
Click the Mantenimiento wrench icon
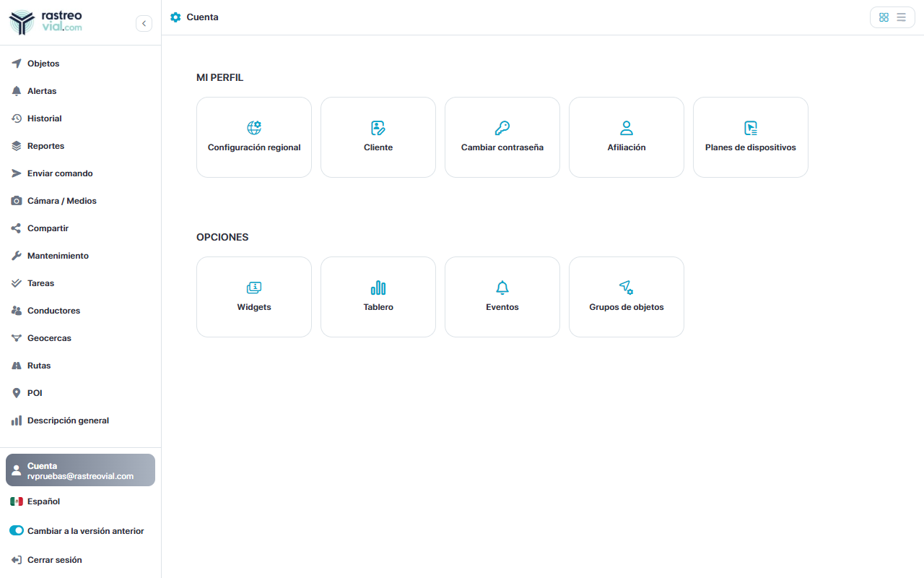[17, 256]
